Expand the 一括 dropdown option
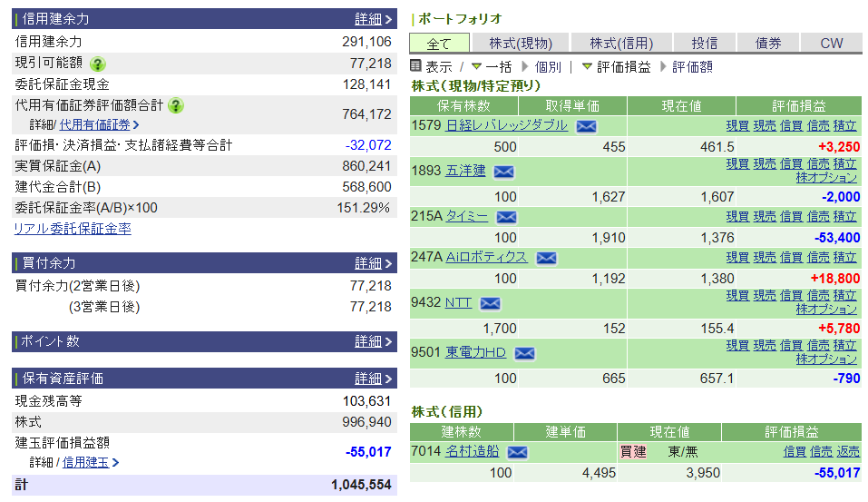Image resolution: width=868 pixels, height=502 pixels. tap(476, 66)
